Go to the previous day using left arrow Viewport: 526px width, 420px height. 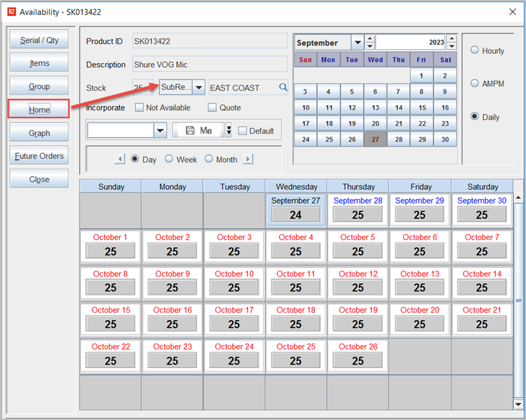pos(120,159)
